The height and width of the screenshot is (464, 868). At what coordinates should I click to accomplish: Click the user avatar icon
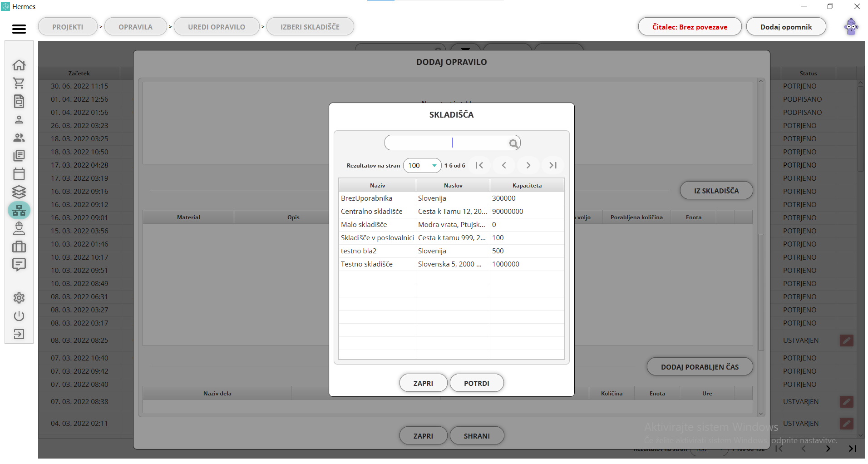tap(851, 27)
